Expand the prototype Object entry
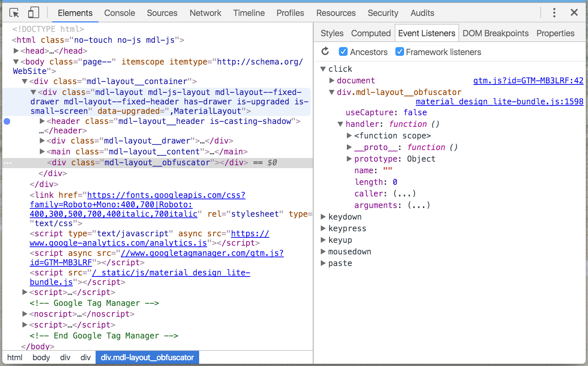This screenshot has height=366, width=588. tap(349, 159)
